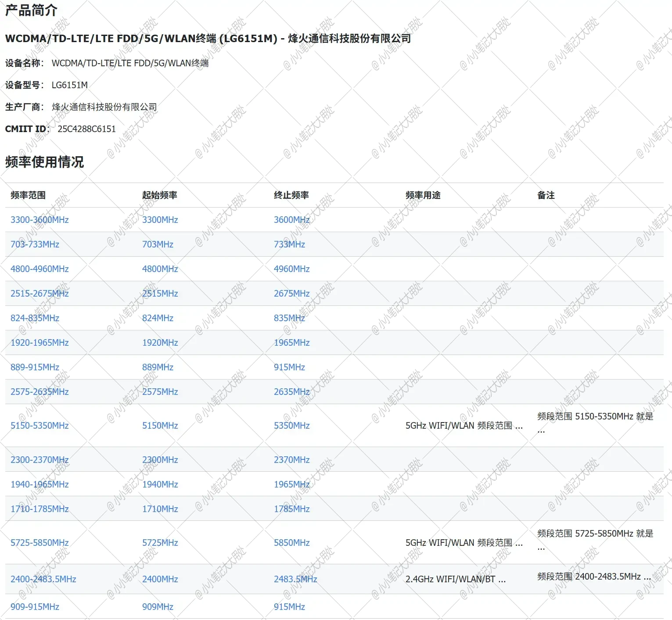Click the 2575MHz start frequency
Screen dimensions: 672x620
(160, 392)
